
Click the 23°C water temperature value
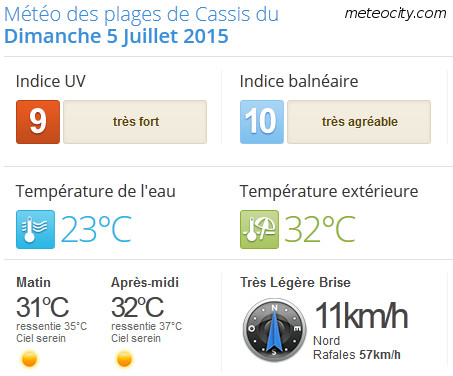coord(97,229)
